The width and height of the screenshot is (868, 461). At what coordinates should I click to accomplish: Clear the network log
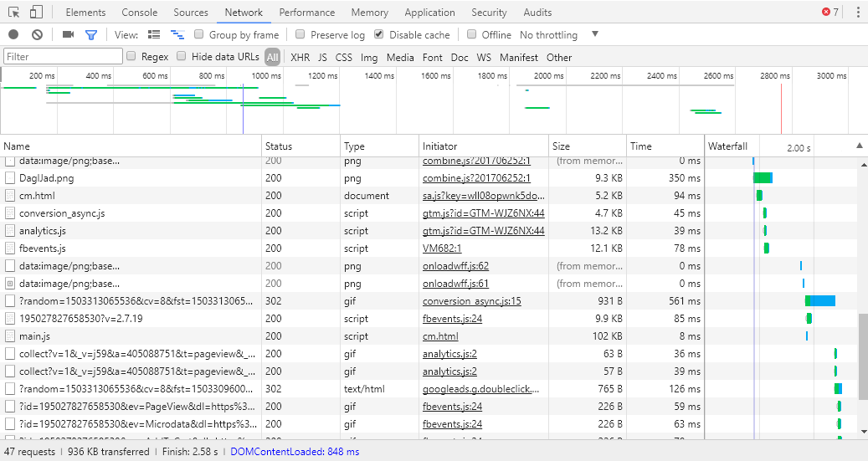point(37,34)
